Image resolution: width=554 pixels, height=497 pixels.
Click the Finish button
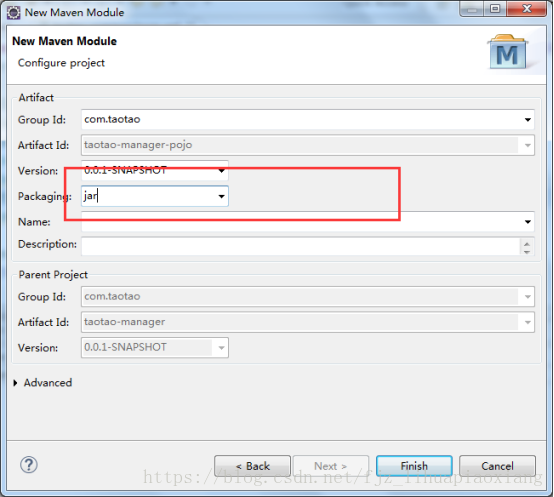414,466
